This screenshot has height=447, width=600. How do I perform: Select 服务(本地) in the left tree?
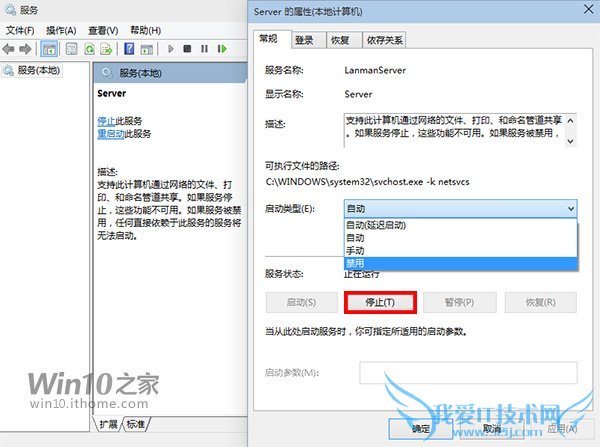point(39,70)
